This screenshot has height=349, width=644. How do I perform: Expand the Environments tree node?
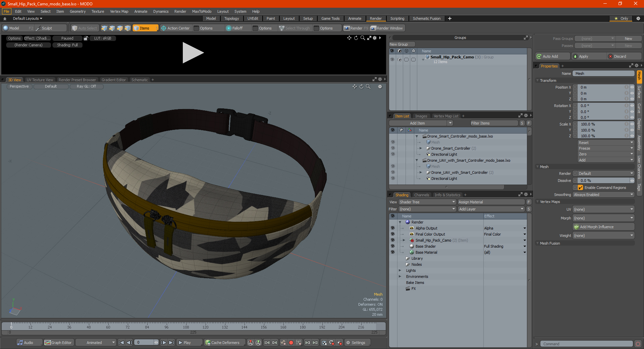coord(400,277)
